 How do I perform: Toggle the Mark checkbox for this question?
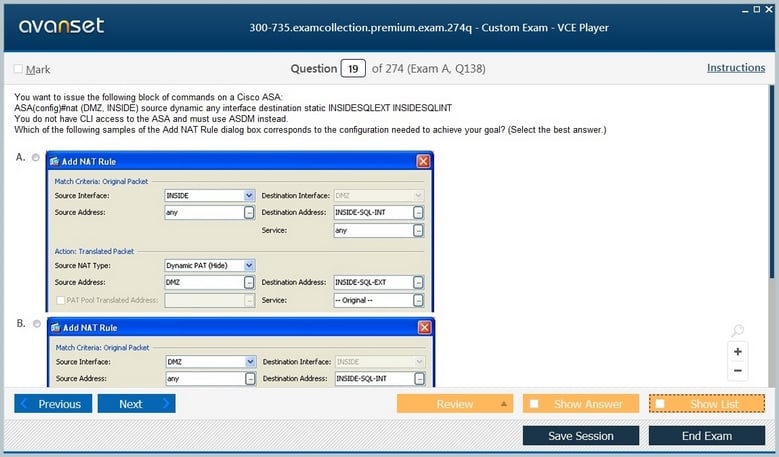18,69
